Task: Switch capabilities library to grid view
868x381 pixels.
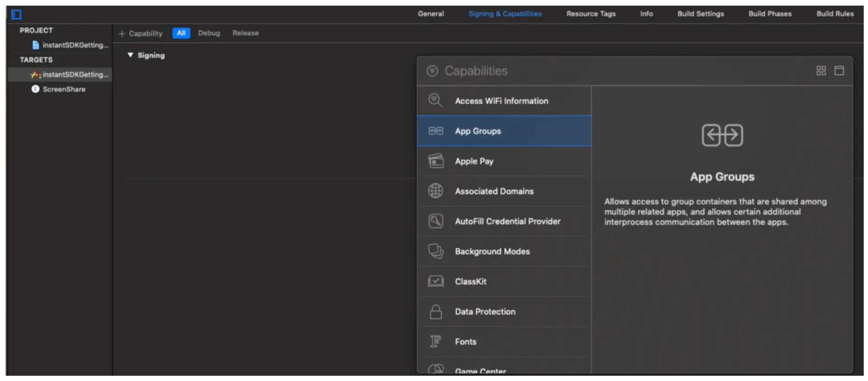Action: point(821,71)
